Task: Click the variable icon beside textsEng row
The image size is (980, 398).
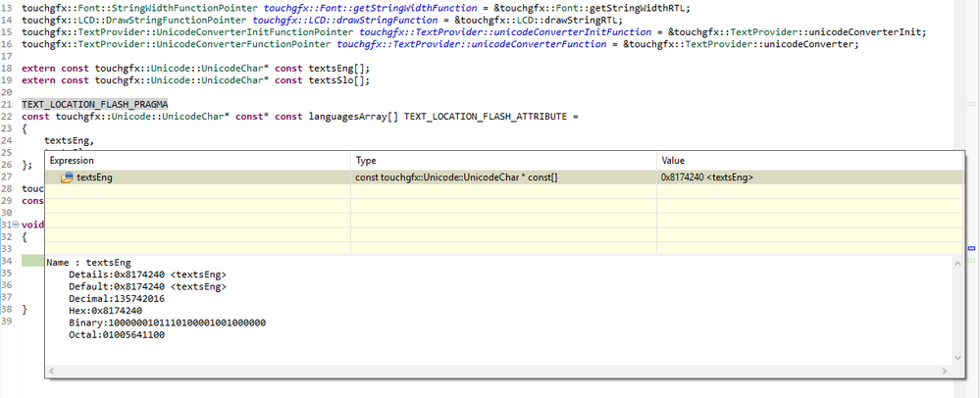Action: coord(67,178)
